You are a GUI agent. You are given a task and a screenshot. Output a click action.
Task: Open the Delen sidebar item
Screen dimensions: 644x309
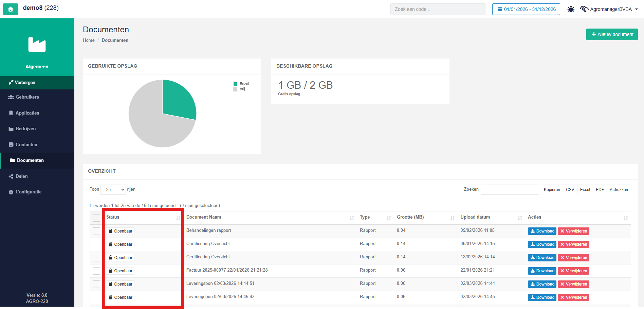[x=37, y=176]
